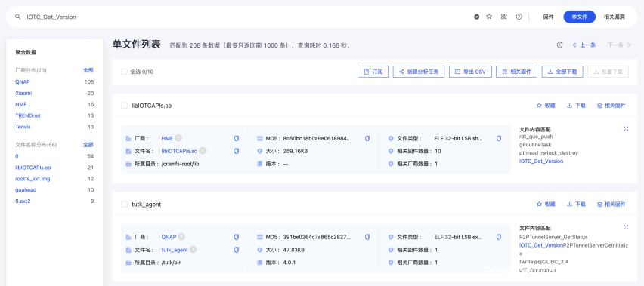
Task: Clear the IOTC_Get_Version search query
Action: click(x=476, y=17)
